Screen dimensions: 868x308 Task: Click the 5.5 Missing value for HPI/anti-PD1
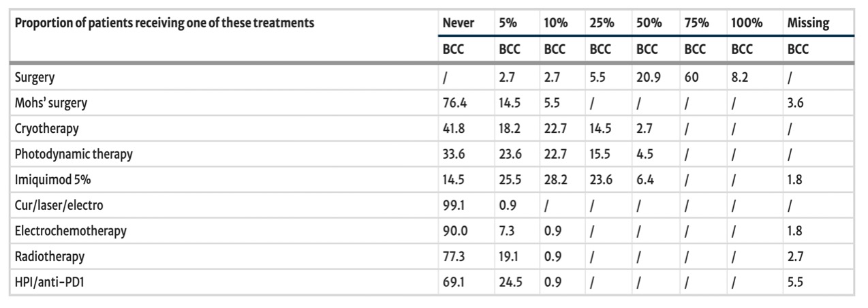(794, 281)
